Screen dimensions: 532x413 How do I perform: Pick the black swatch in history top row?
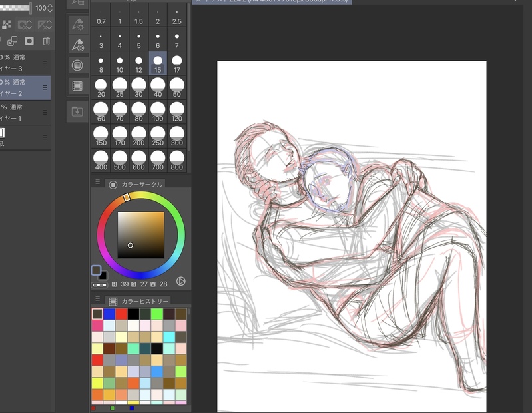click(x=133, y=314)
